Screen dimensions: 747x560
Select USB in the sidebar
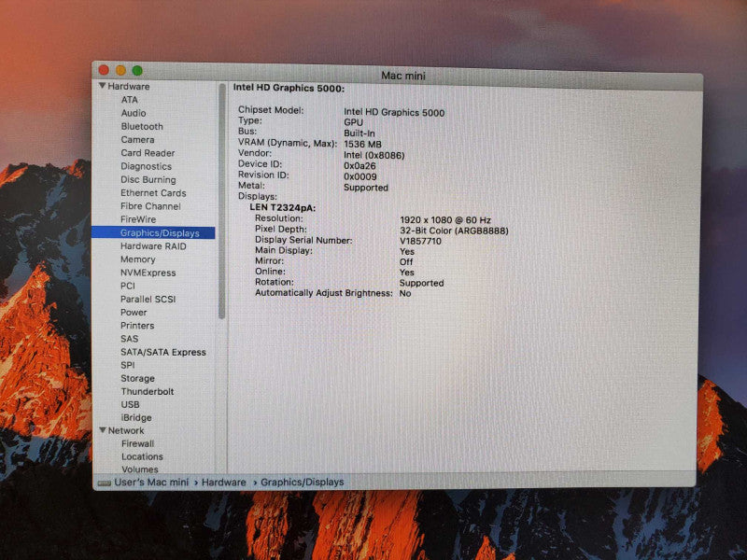coord(130,404)
